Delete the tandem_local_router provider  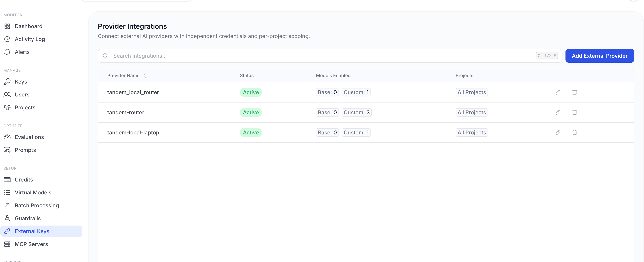click(575, 92)
